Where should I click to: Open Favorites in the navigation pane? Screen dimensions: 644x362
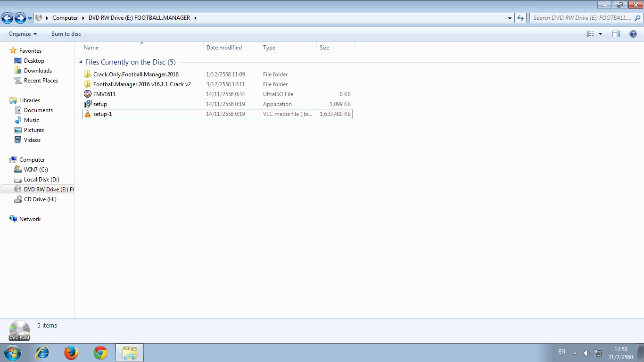(x=30, y=51)
